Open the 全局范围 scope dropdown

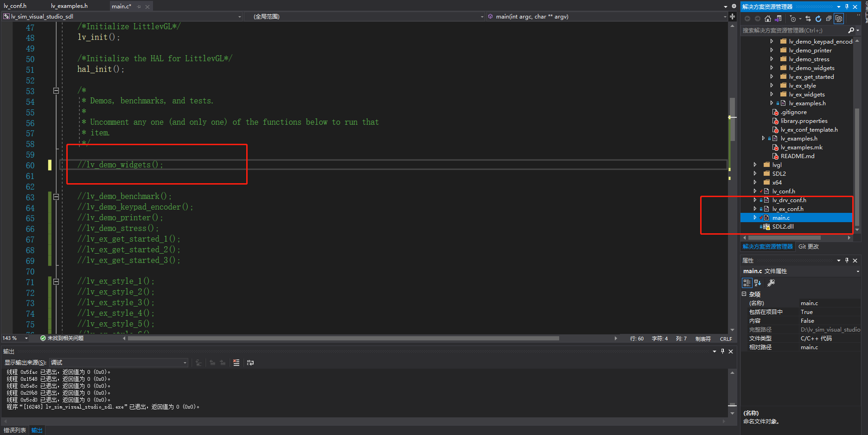pyautogui.click(x=364, y=17)
